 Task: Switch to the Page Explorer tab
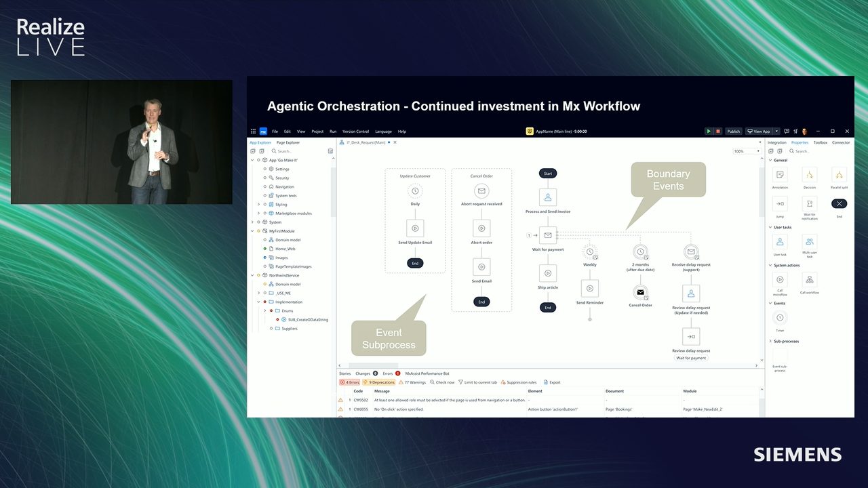pyautogui.click(x=288, y=142)
